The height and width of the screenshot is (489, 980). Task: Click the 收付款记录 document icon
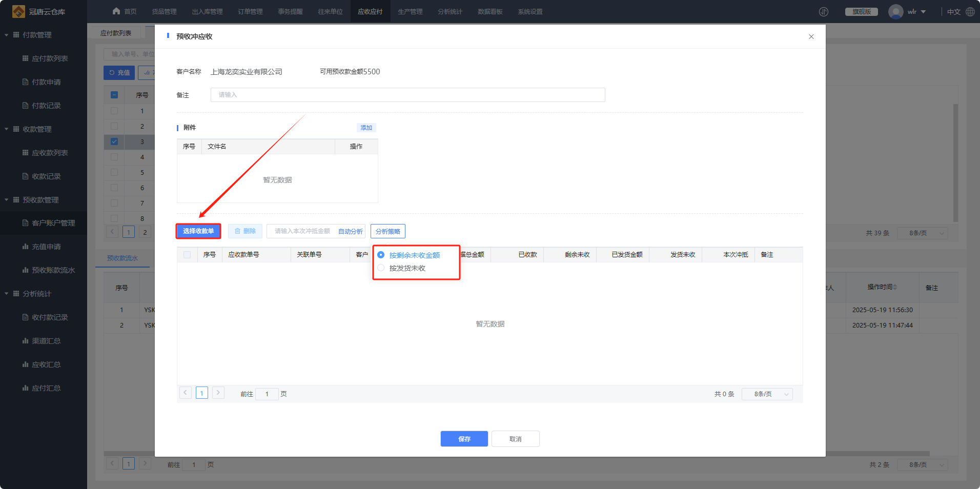point(25,317)
